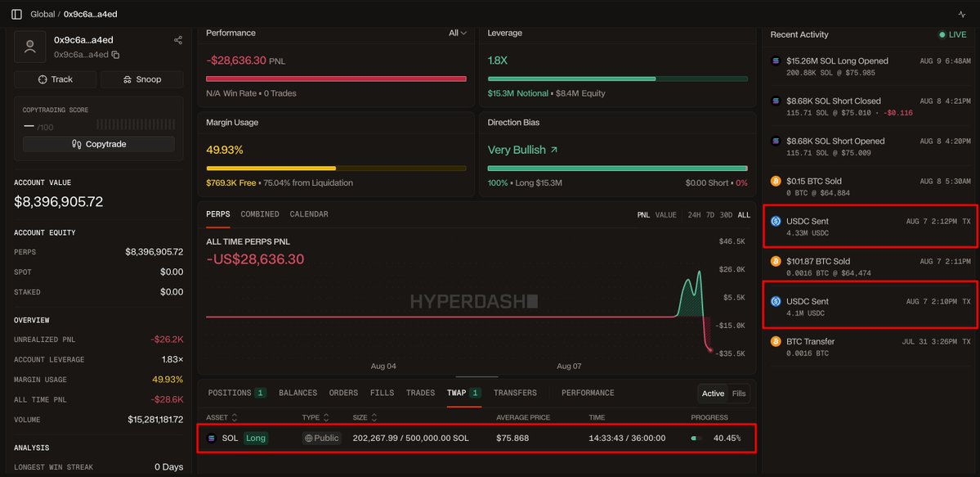The image size is (980, 477).
Task: Click the Track button
Action: click(x=55, y=79)
